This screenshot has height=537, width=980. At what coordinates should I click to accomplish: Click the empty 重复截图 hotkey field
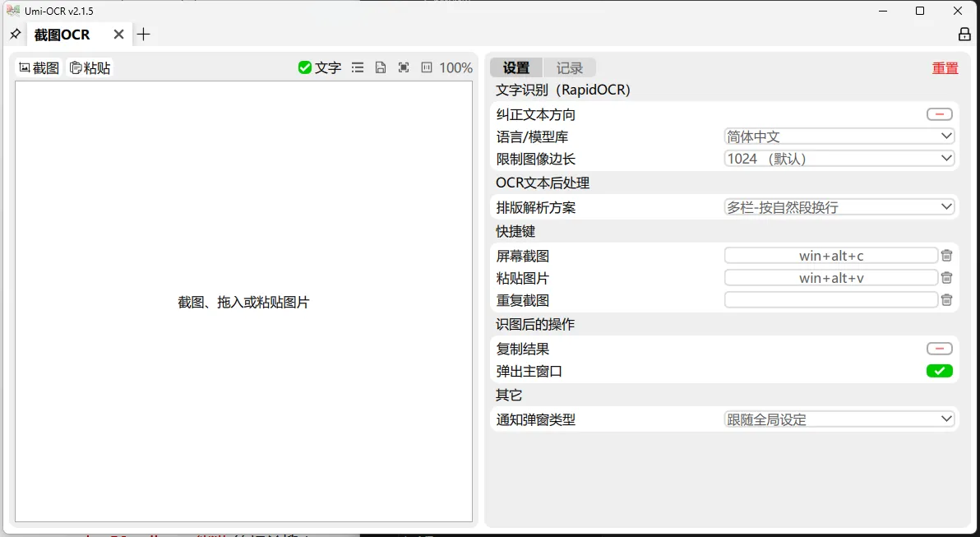pos(831,300)
